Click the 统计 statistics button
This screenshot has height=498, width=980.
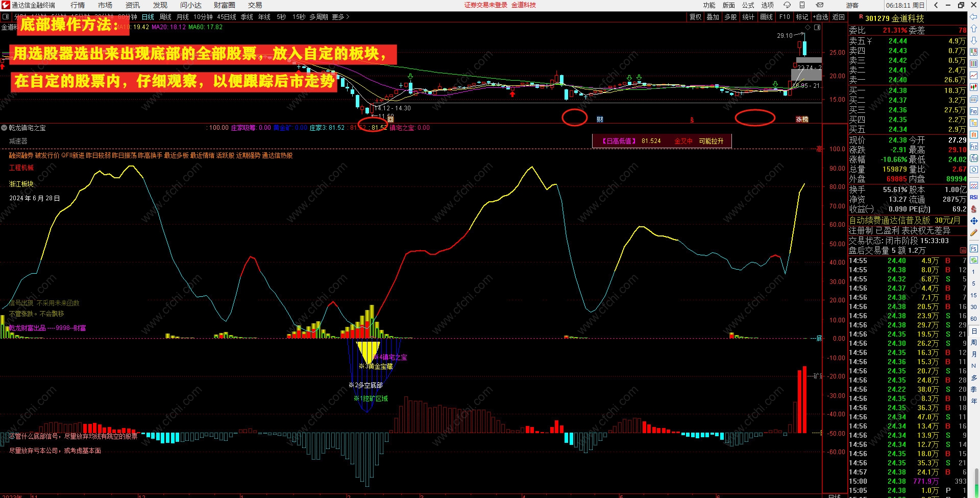(x=748, y=17)
